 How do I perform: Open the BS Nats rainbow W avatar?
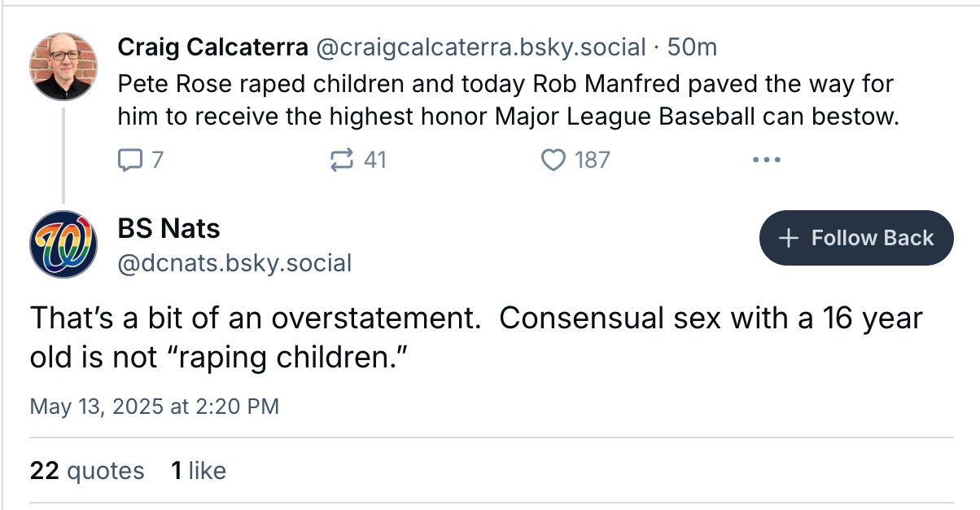(63, 244)
